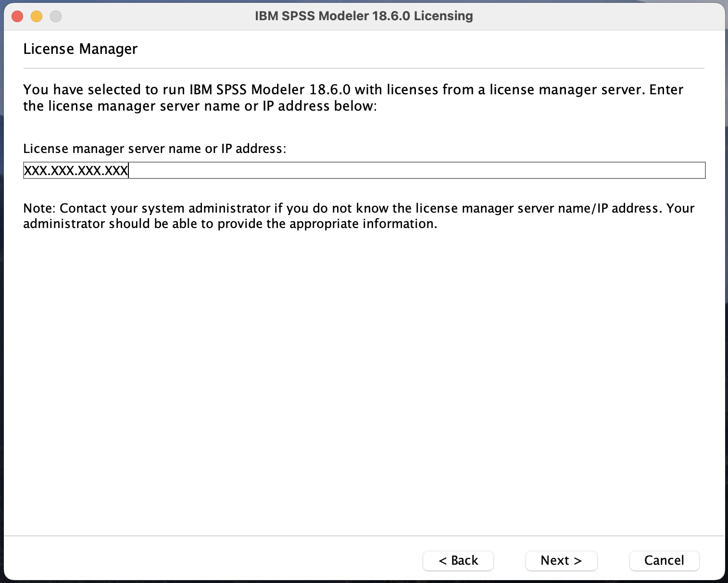The height and width of the screenshot is (583, 728).
Task: Click the 'You have selected to run IBM SPSS Modeler' instruction text
Action: [353, 98]
